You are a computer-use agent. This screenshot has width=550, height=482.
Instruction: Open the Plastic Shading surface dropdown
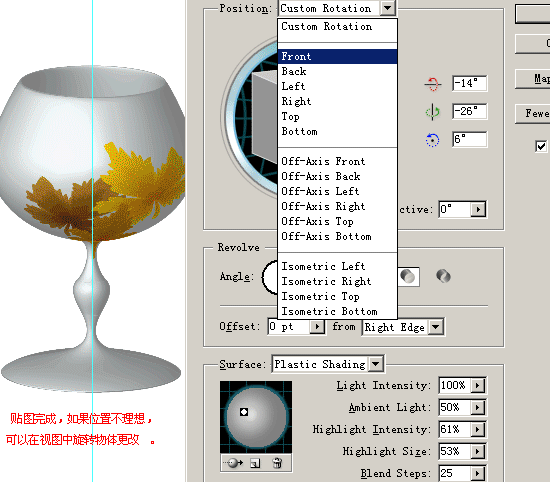(x=375, y=364)
